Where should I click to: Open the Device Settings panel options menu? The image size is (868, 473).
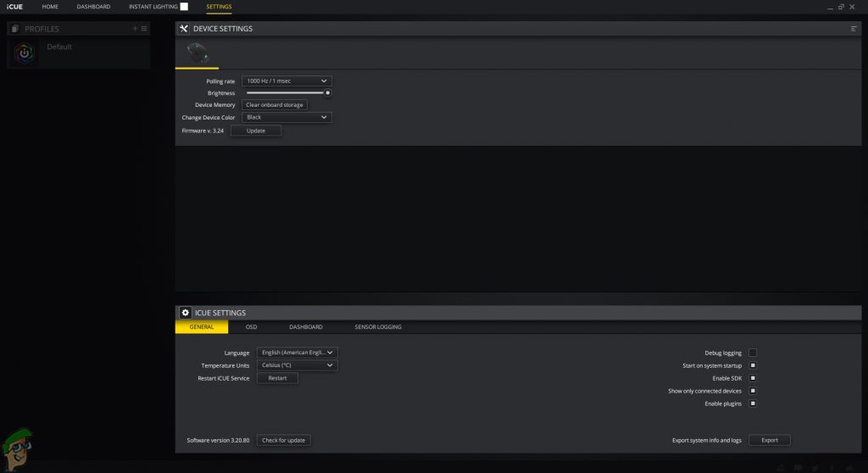[x=853, y=29]
